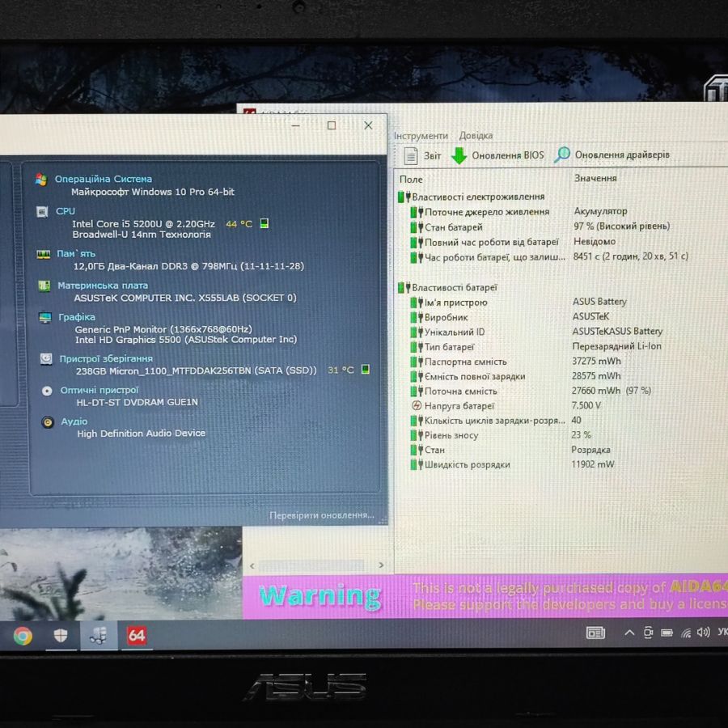
Task: Open the Аудіо section heading
Action: pyautogui.click(x=74, y=421)
